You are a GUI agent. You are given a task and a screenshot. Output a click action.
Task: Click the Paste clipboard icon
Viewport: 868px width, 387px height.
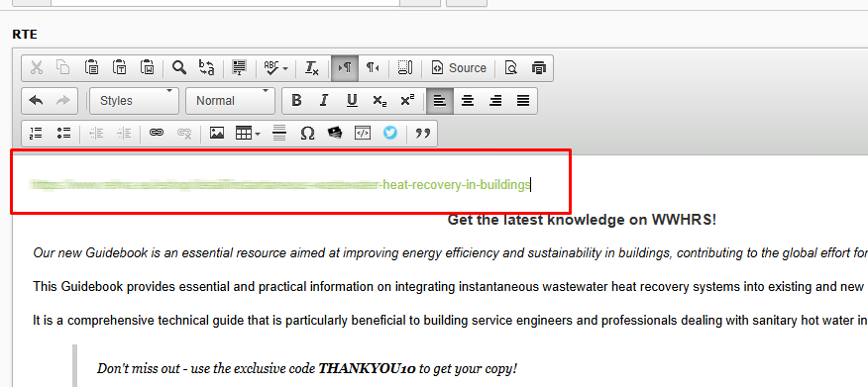(92, 68)
